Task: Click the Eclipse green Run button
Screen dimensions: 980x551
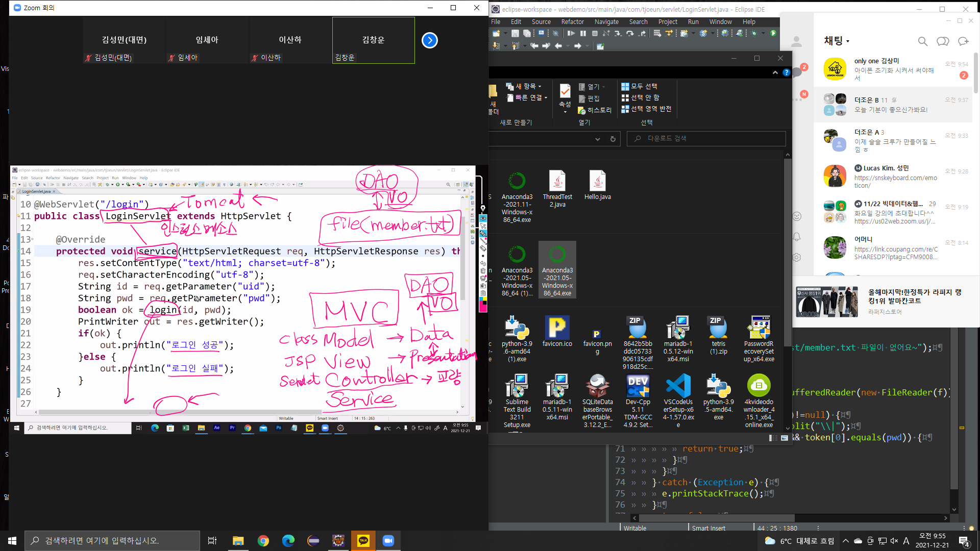Action: coord(773,33)
